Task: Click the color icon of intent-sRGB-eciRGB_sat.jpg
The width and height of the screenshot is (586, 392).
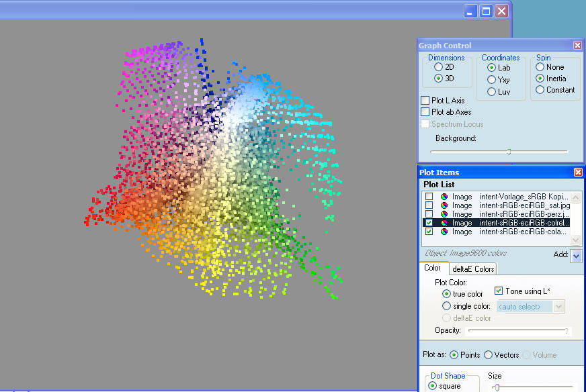Action: click(x=444, y=205)
